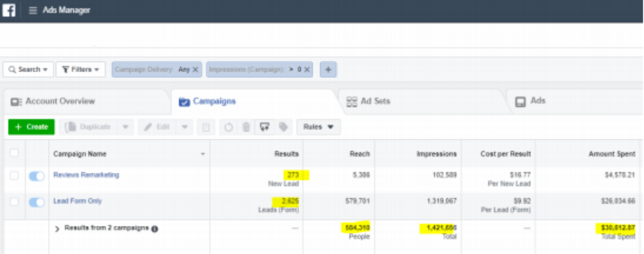Sort by the Cost per Result column
Viewport: 644px width, 254px height.
click(x=506, y=154)
